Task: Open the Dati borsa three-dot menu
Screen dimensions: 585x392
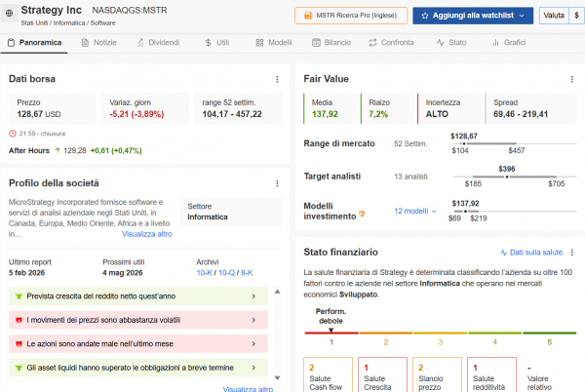Action: pos(277,78)
